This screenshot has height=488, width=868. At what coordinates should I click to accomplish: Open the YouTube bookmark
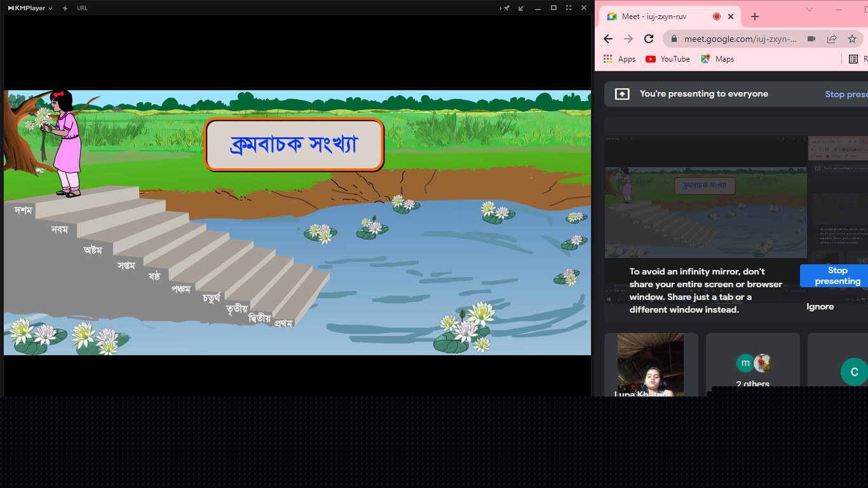(668, 59)
